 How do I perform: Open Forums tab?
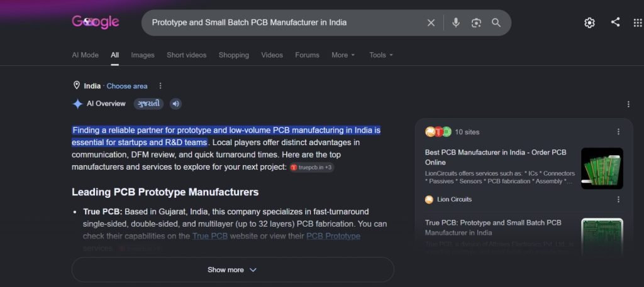pyautogui.click(x=307, y=55)
